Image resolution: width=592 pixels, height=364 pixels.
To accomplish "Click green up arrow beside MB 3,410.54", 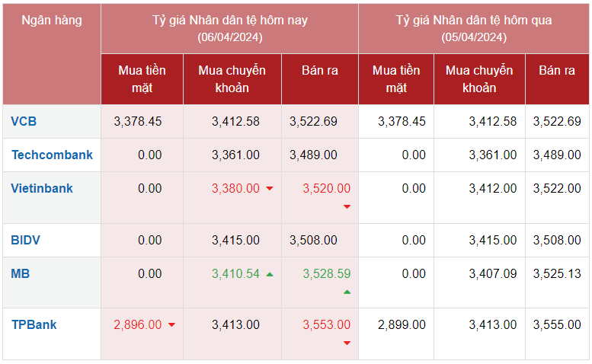I will pos(270,274).
